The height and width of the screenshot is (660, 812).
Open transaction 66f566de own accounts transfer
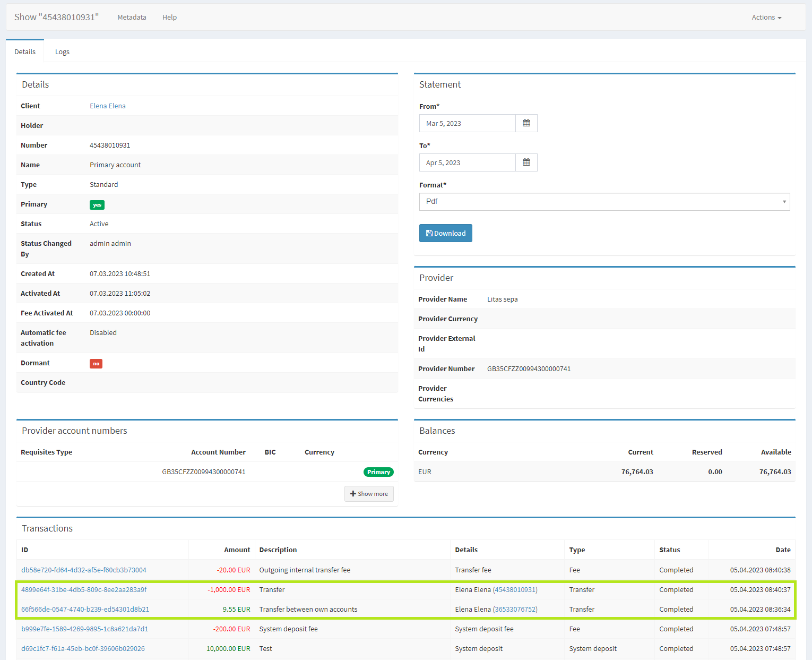[x=85, y=610]
